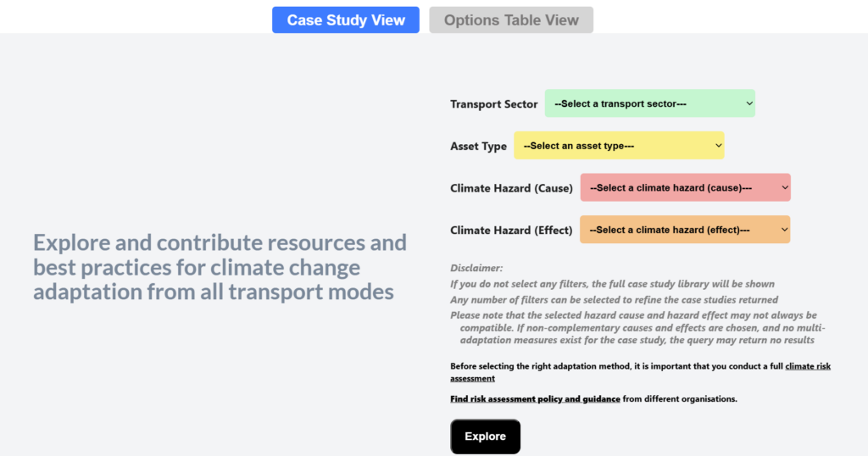Expand the Climate Hazard (Effect) dropdown
The image size is (868, 456).
coord(685,230)
